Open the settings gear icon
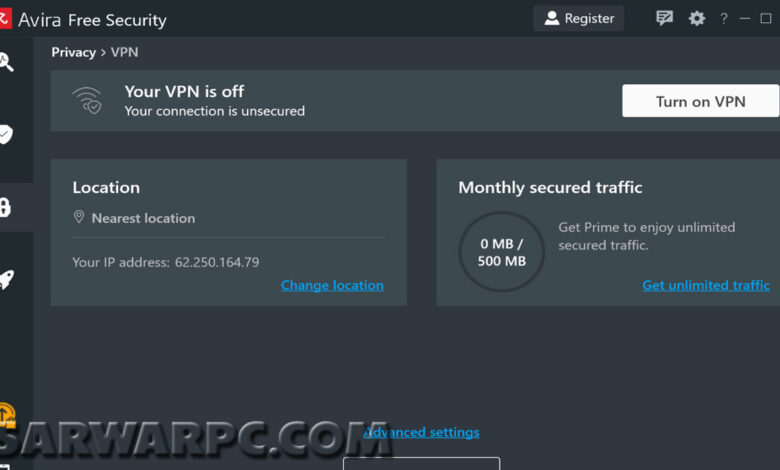Screen dimensions: 780x470 coord(696,18)
